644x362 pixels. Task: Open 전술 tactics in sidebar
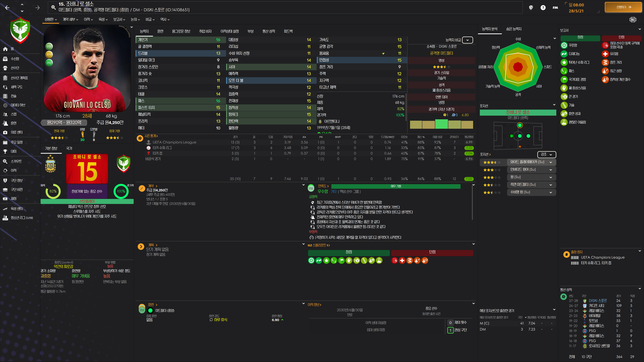pos(13,96)
